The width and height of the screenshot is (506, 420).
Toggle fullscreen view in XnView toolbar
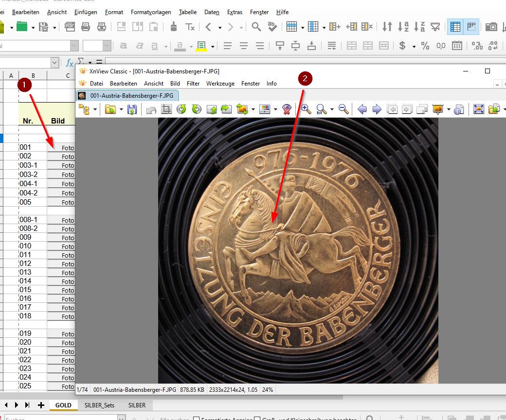(x=479, y=109)
